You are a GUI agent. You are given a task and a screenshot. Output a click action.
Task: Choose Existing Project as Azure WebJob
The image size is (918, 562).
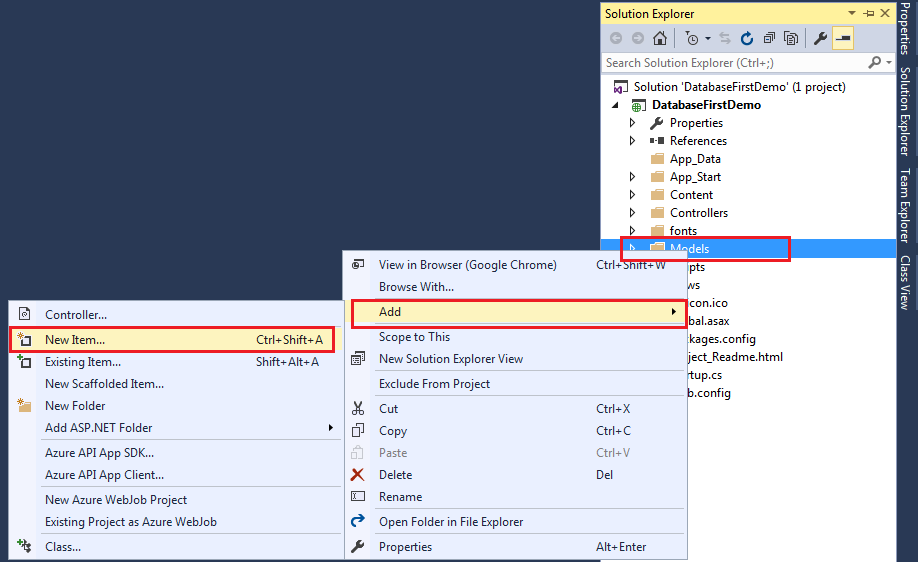click(176, 522)
